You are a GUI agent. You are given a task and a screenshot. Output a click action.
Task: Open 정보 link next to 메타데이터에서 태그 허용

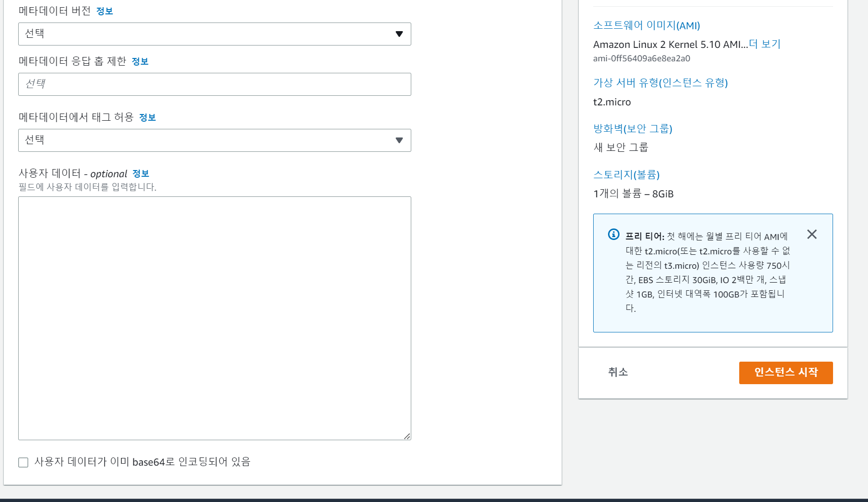[147, 117]
